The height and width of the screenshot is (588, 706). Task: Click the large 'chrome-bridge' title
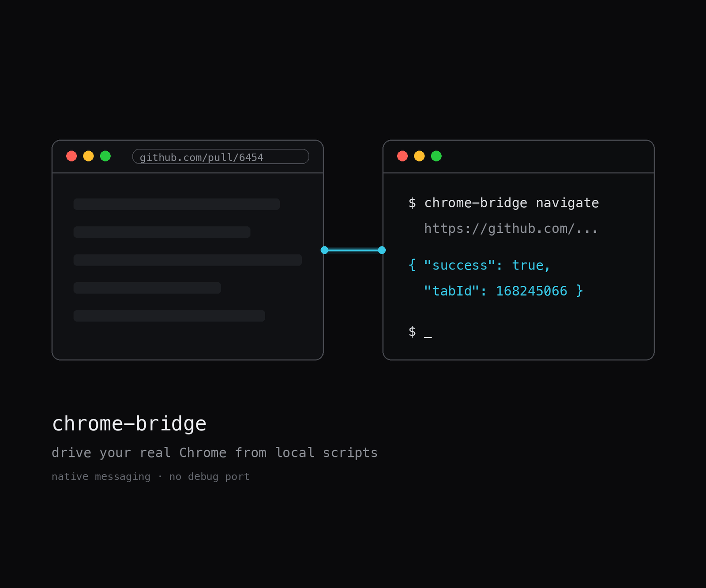tap(129, 424)
